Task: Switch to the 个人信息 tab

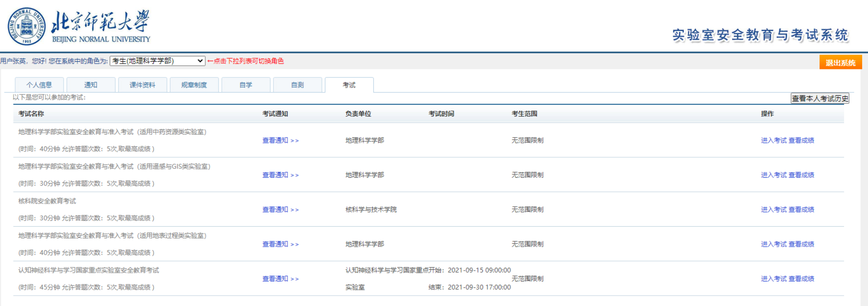Action: pos(39,85)
